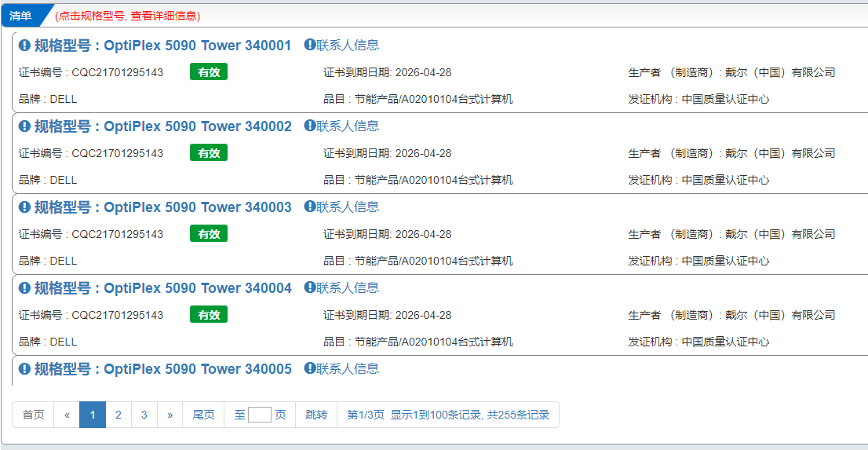
Task: Click info icon beside OptiPlex 5090 Tower 340003
Action: point(24,207)
